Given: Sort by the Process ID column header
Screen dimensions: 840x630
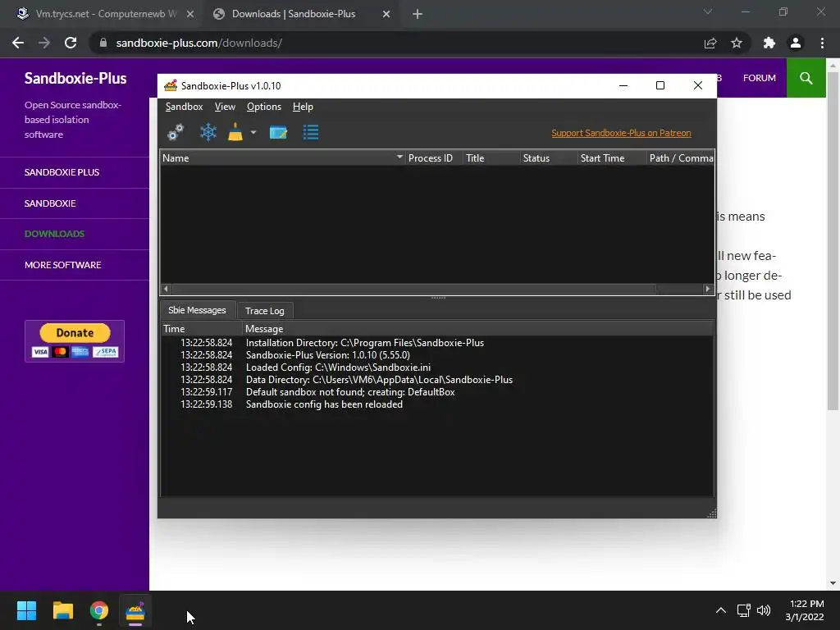Looking at the screenshot, I should point(434,158).
